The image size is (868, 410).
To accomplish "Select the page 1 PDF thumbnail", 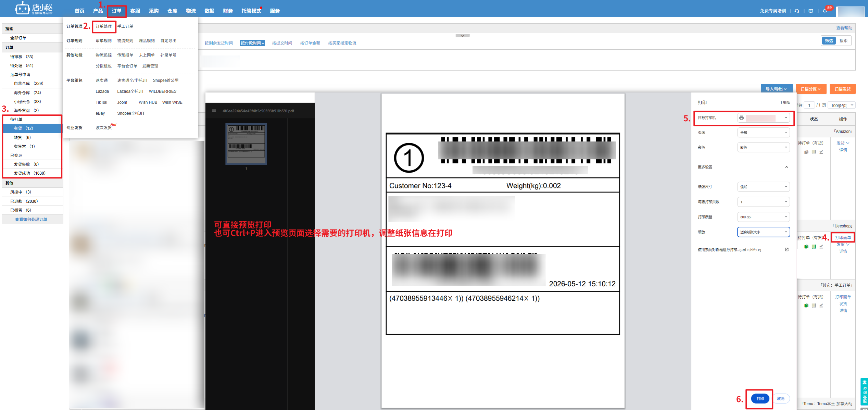I will click(x=246, y=144).
